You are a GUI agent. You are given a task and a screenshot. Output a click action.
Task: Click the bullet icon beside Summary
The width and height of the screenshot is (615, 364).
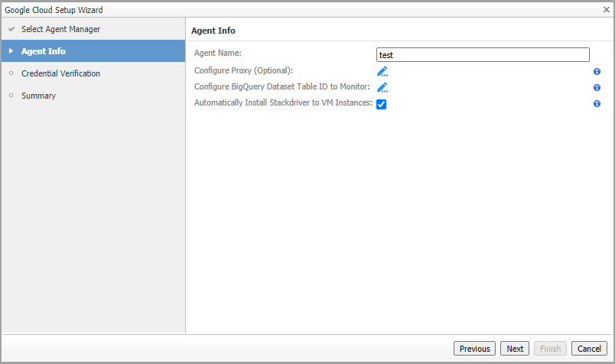coord(11,96)
